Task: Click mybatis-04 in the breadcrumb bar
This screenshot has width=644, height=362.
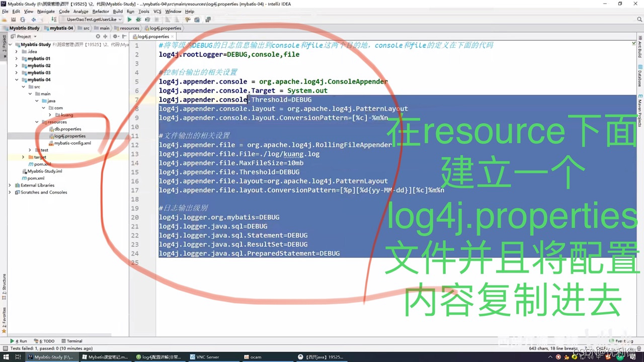Action: click(x=58, y=28)
